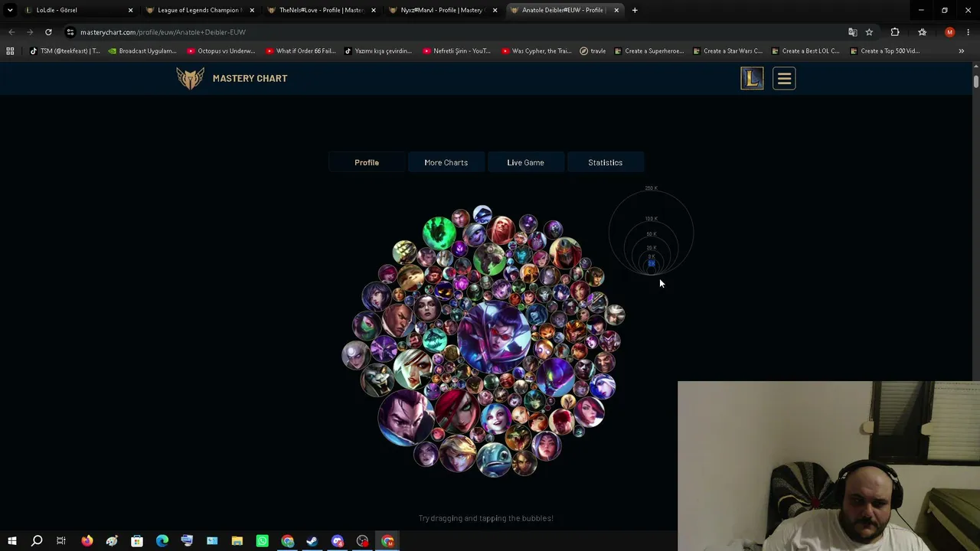Click the League of Legends game selector icon
Image resolution: width=980 pixels, height=551 pixels.
752,78
